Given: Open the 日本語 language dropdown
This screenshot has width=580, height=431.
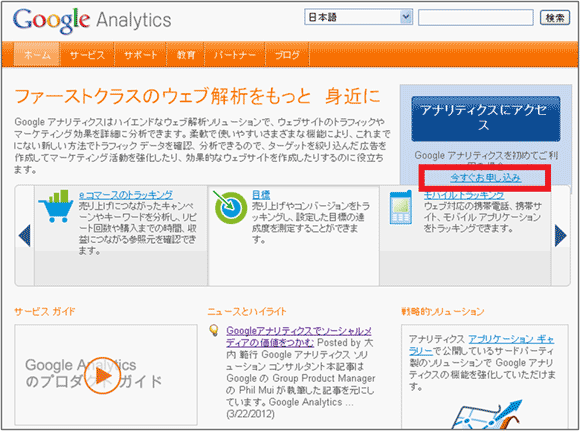Looking at the screenshot, I should point(358,17).
